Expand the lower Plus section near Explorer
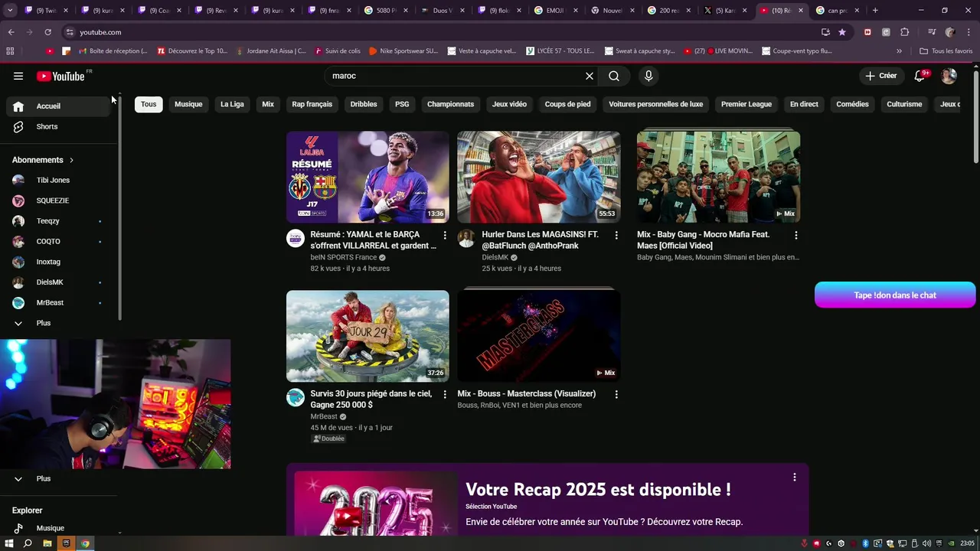 (59, 478)
